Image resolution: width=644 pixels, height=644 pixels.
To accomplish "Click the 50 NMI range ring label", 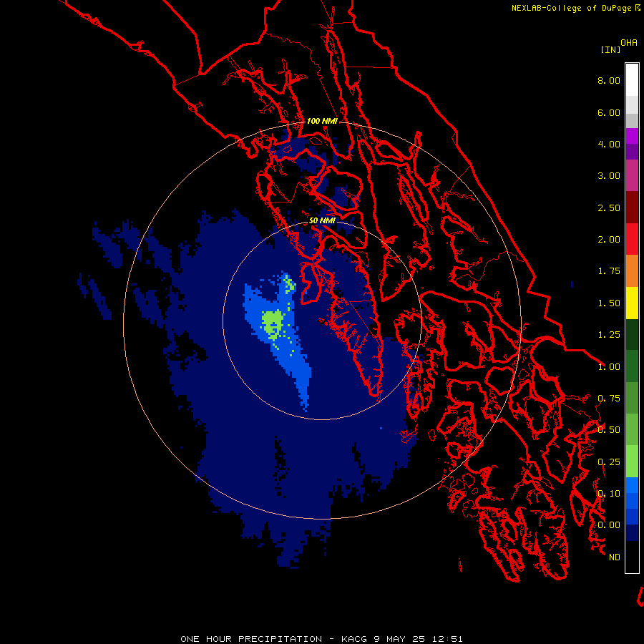I will tap(322, 221).
